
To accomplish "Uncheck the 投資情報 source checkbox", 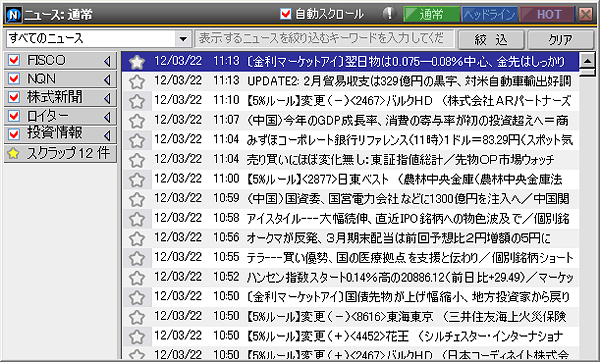I will pyautogui.click(x=14, y=134).
